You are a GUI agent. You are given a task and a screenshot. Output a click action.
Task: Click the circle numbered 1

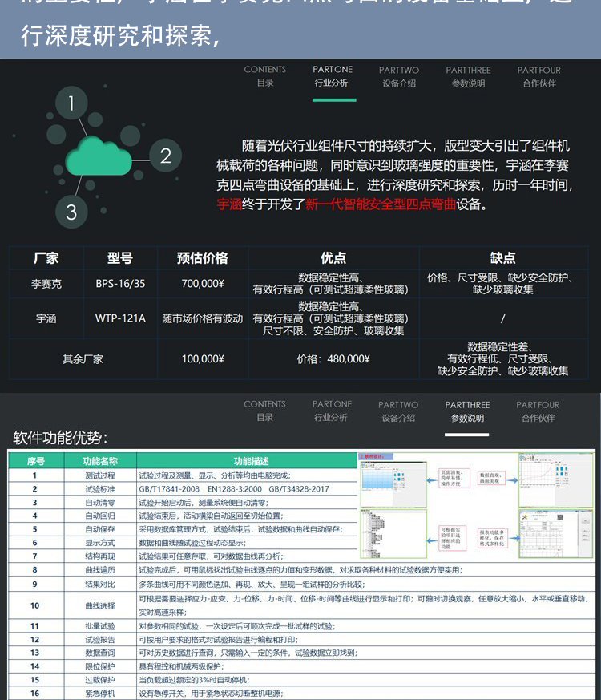tap(71, 103)
